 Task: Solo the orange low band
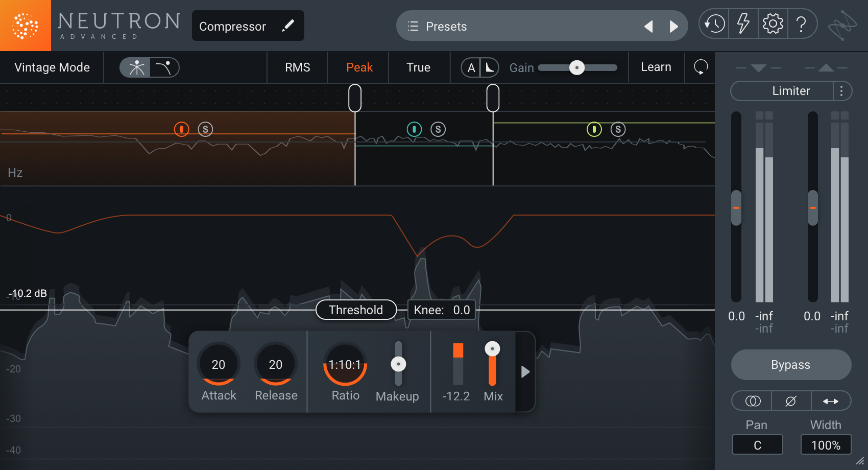[x=205, y=129]
